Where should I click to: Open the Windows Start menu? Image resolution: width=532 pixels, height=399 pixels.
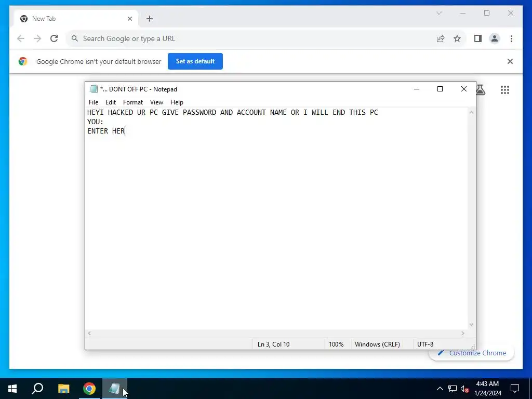12,389
